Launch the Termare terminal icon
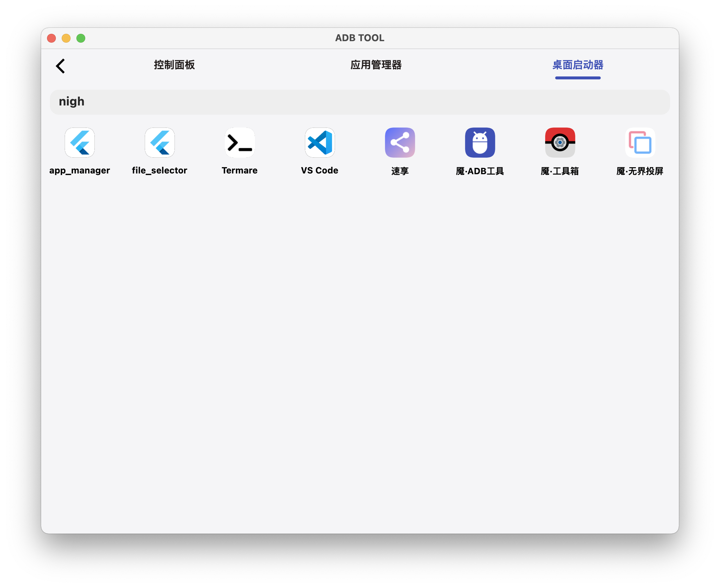720x588 pixels. 240,143
